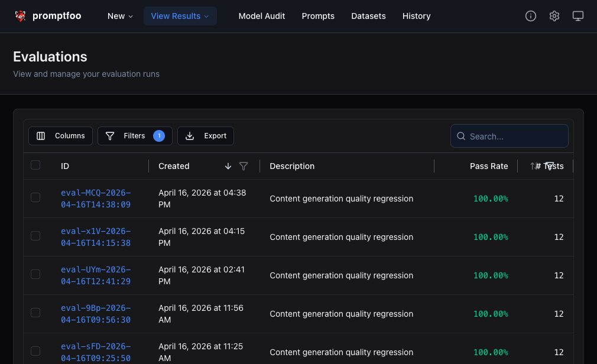Open settings gear icon
Image resolution: width=597 pixels, height=364 pixels.
(x=554, y=16)
